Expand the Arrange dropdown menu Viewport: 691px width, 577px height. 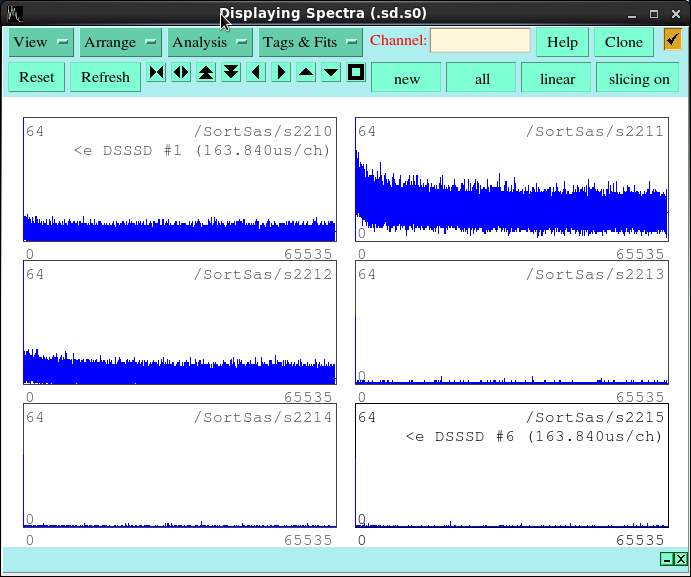(121, 42)
